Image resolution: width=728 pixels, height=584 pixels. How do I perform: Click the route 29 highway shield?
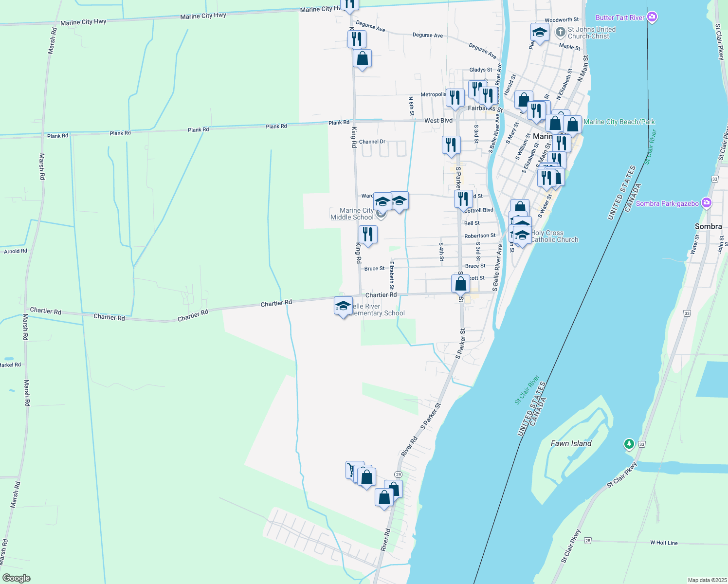[399, 474]
